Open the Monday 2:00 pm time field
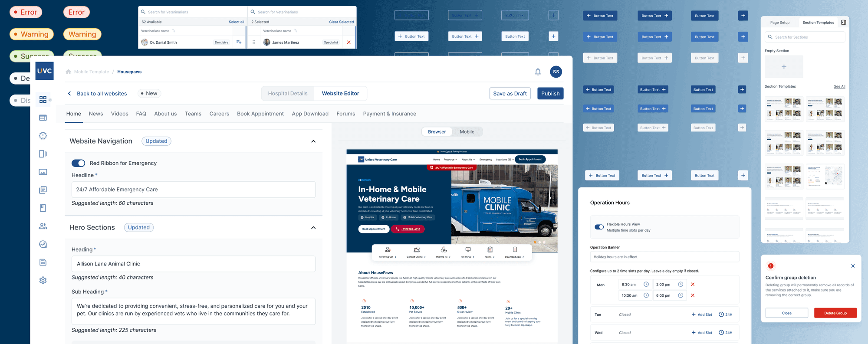 tap(669, 285)
